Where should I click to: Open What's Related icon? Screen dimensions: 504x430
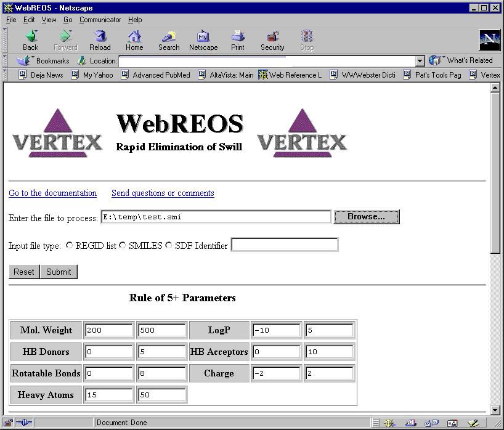[x=435, y=60]
